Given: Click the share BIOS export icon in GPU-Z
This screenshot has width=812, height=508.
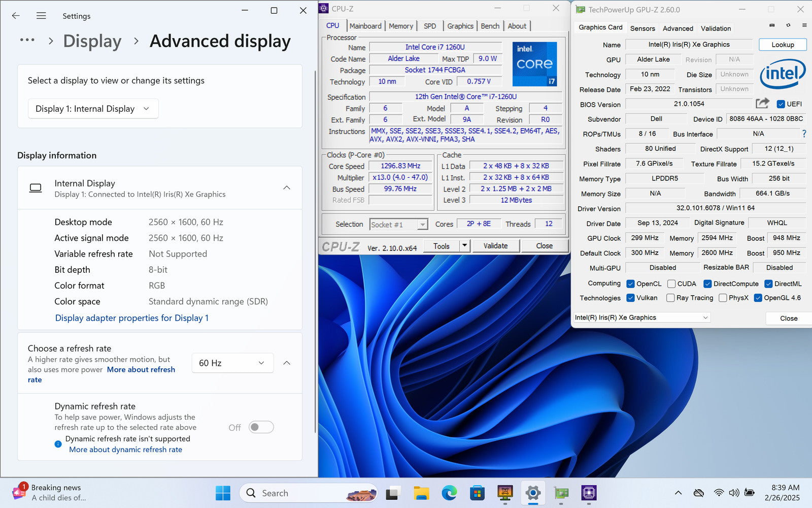Looking at the screenshot, I should coord(762,103).
